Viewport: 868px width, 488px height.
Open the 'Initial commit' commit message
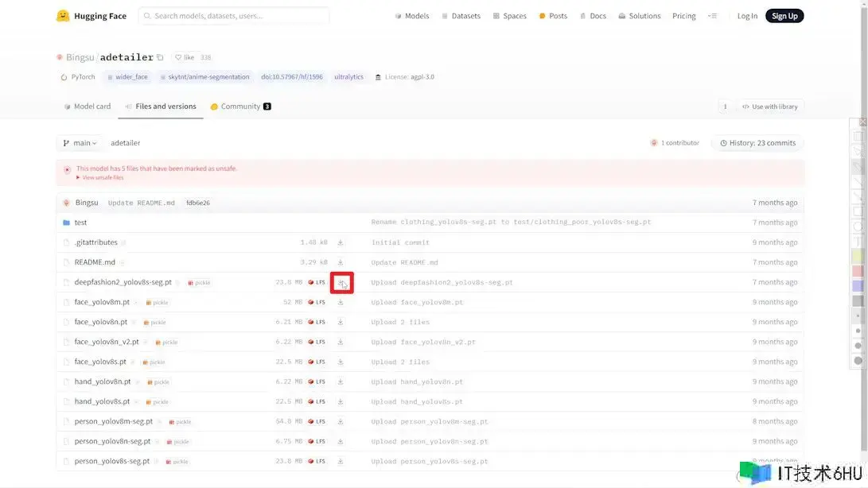tap(400, 242)
